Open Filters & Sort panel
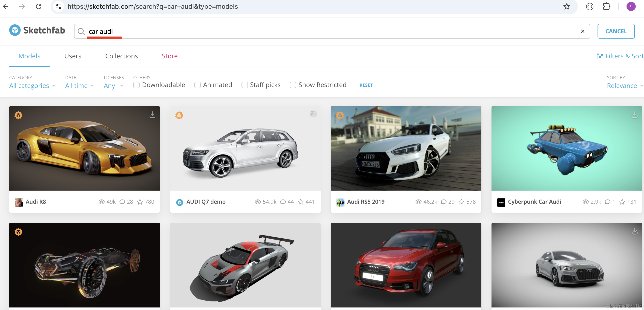The image size is (644, 310). [620, 56]
